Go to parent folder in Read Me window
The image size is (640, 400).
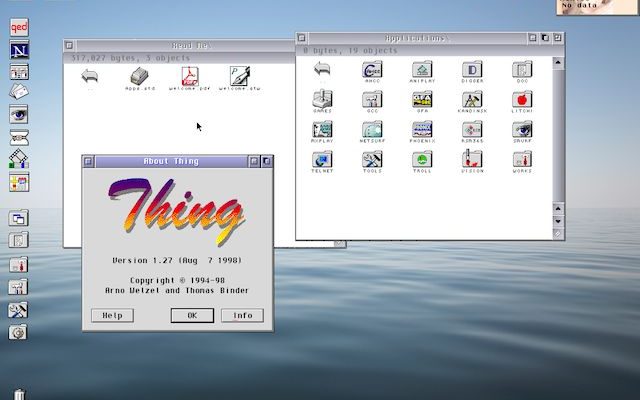pos(90,76)
